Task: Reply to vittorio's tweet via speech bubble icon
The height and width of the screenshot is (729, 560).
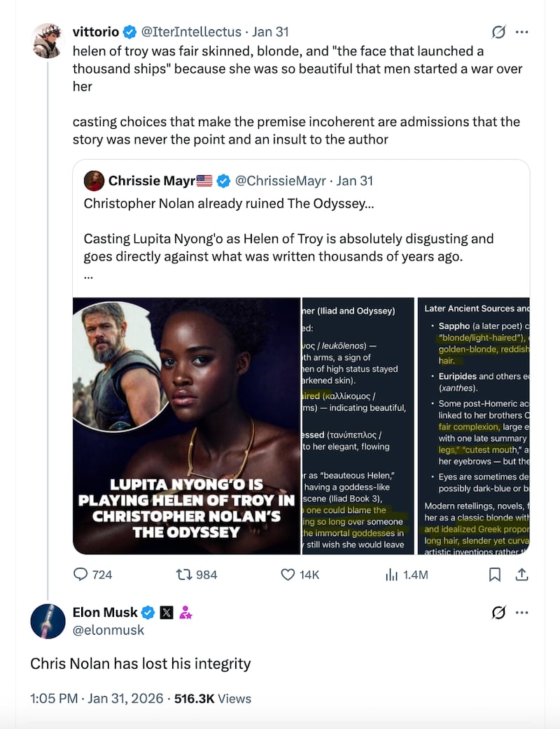Action: pyautogui.click(x=80, y=574)
